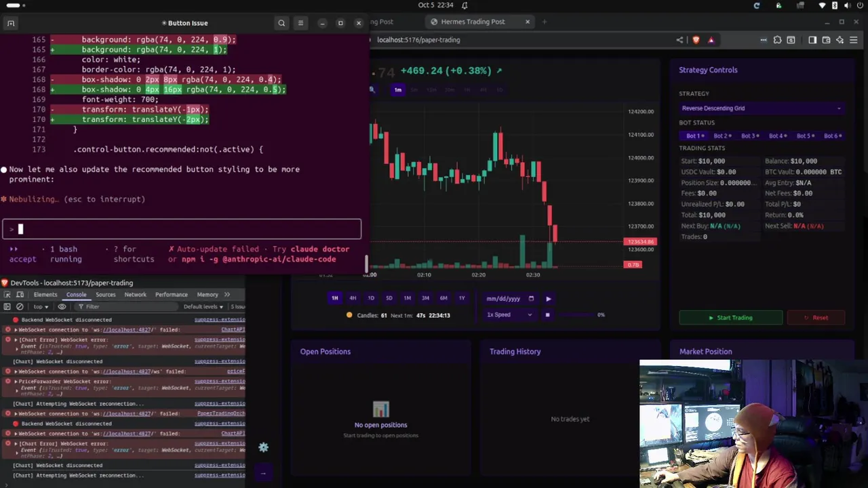This screenshot has width=868, height=488.
Task: Select the Hermes Trading Post browser tab
Action: click(479, 22)
